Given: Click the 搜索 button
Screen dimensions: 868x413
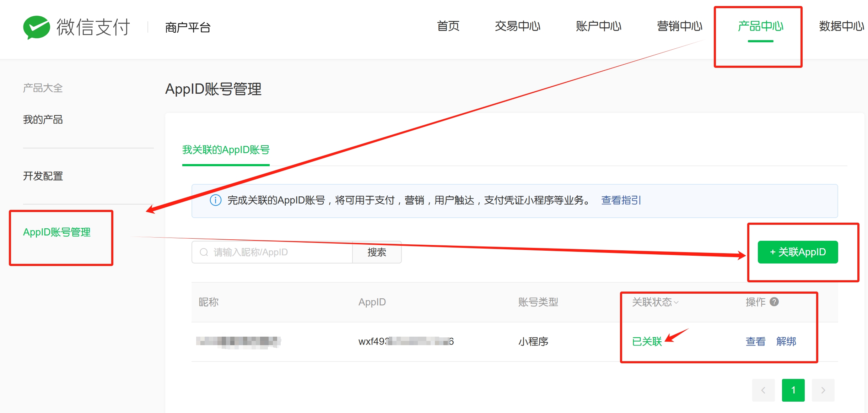Looking at the screenshot, I should (377, 252).
